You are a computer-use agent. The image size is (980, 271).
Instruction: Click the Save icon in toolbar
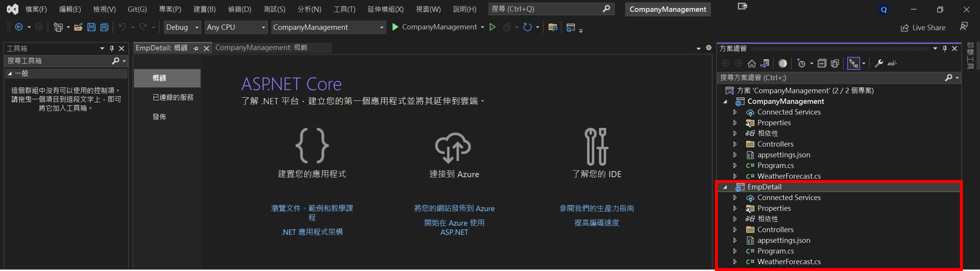point(92,27)
